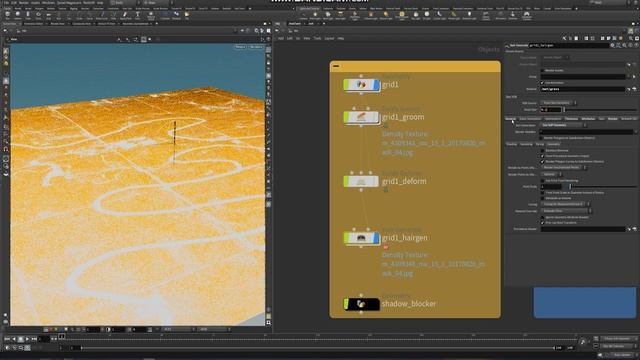Add an Ambient Light from shelf

[x=469, y=15]
